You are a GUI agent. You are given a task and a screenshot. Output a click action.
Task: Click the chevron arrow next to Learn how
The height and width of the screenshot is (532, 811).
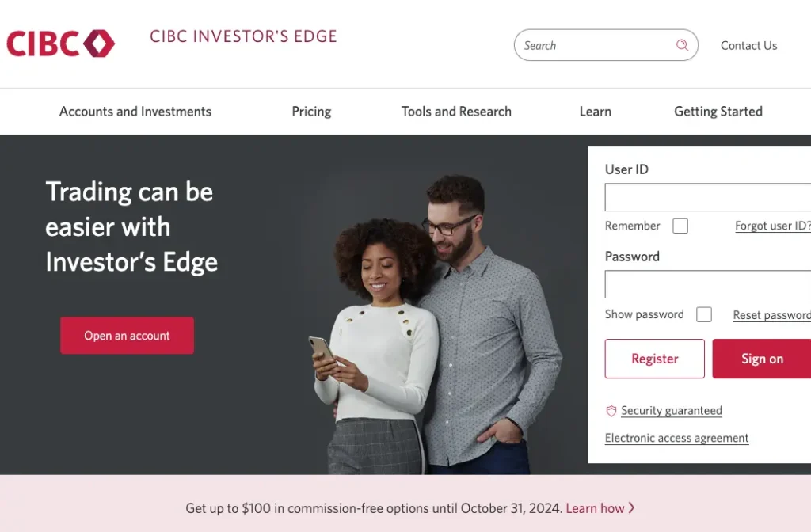[x=630, y=508]
